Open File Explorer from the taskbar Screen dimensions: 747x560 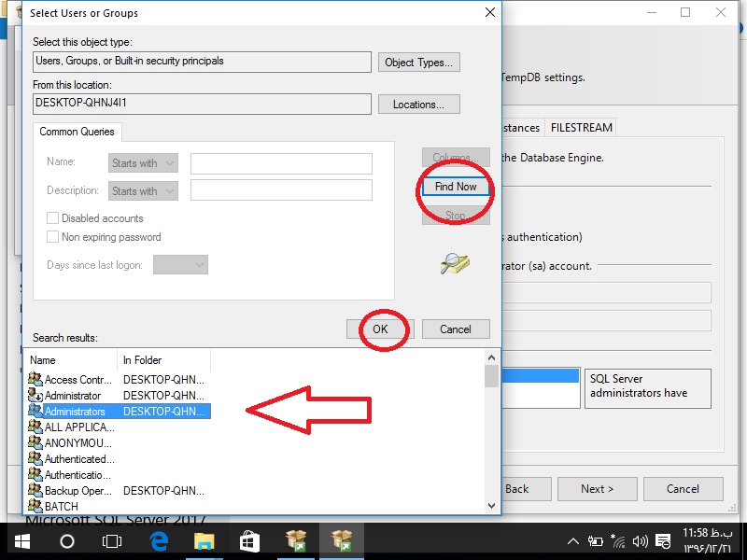tap(204, 540)
